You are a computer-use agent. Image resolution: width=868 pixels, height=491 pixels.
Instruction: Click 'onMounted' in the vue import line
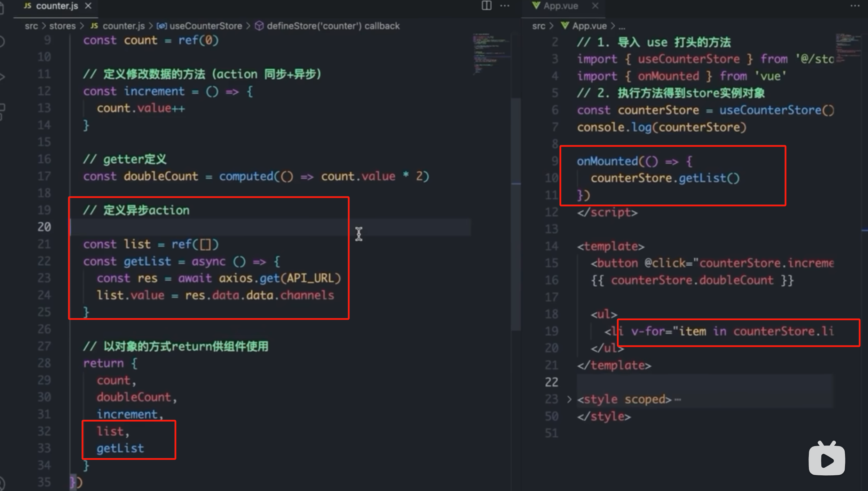668,76
